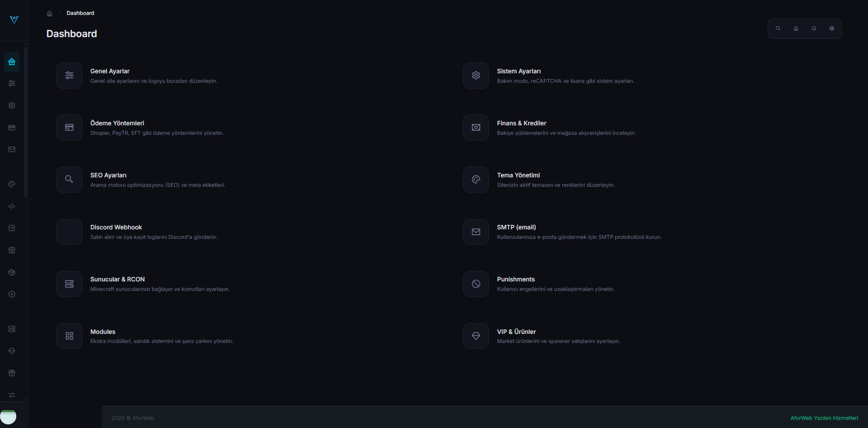Open the search icon in the top bar
868x428 pixels.
(x=778, y=28)
